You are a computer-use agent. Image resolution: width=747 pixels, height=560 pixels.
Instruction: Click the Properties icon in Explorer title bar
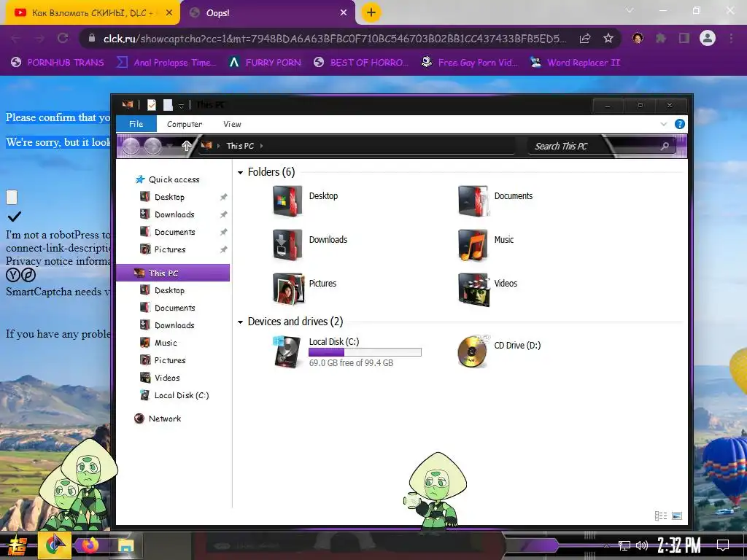152,105
